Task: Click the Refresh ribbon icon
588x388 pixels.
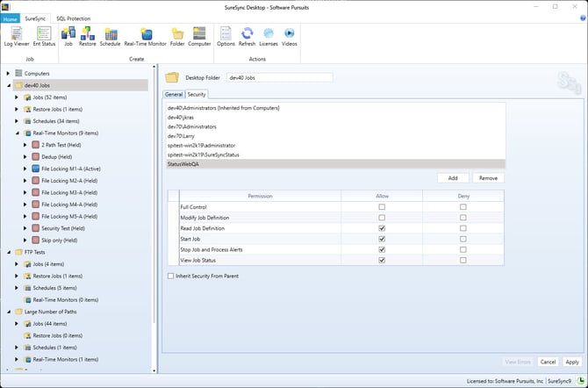Action: 247,37
